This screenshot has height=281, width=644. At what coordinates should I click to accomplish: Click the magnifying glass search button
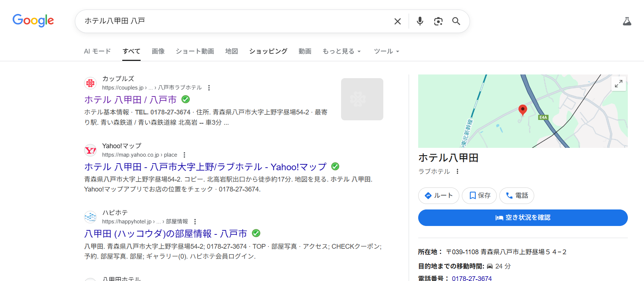[x=456, y=21]
